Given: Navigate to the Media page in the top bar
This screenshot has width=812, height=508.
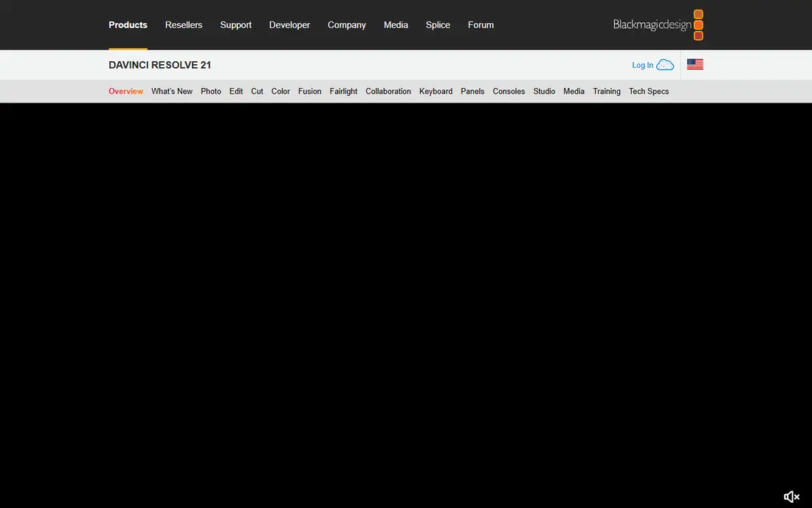Looking at the screenshot, I should pyautogui.click(x=396, y=25).
